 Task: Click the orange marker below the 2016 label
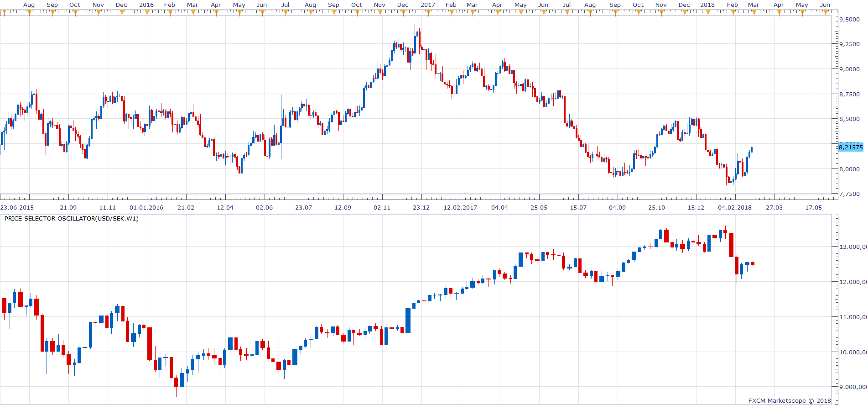coord(146,12)
